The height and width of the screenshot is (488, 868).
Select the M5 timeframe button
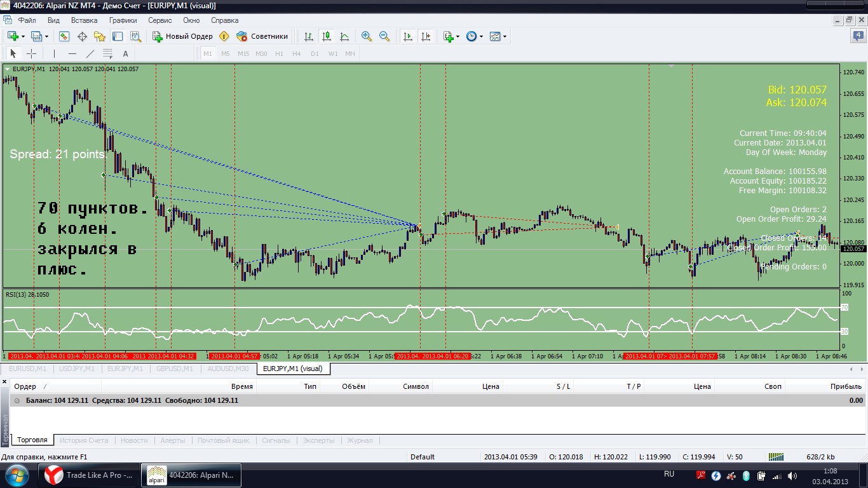226,53
